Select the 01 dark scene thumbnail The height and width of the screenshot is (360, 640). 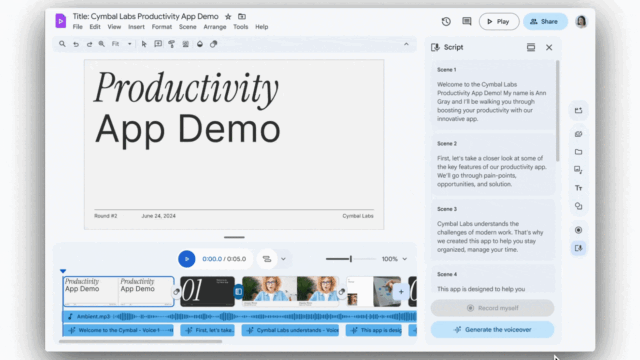pos(207,291)
